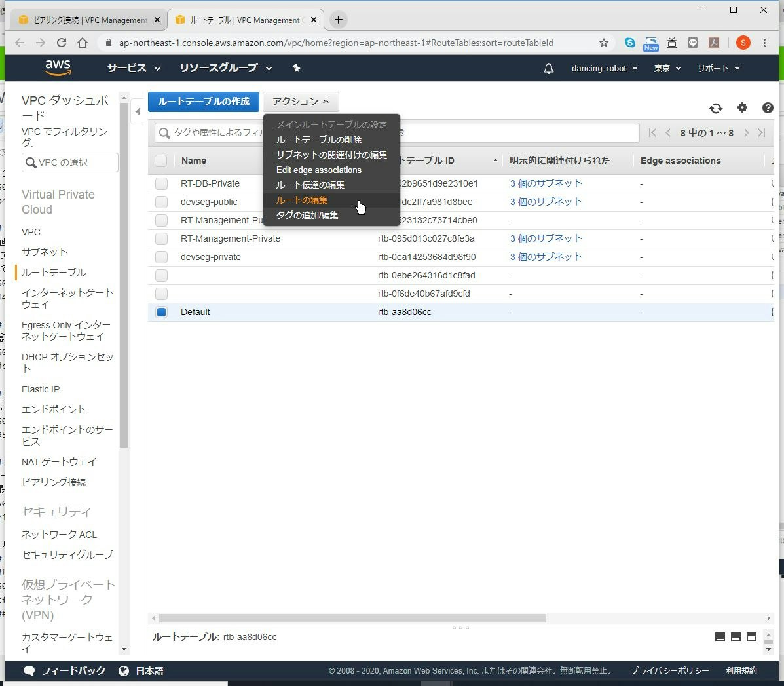Click ルートテーブルの作成 button
Viewport: 784px width, 686px height.
[x=204, y=102]
